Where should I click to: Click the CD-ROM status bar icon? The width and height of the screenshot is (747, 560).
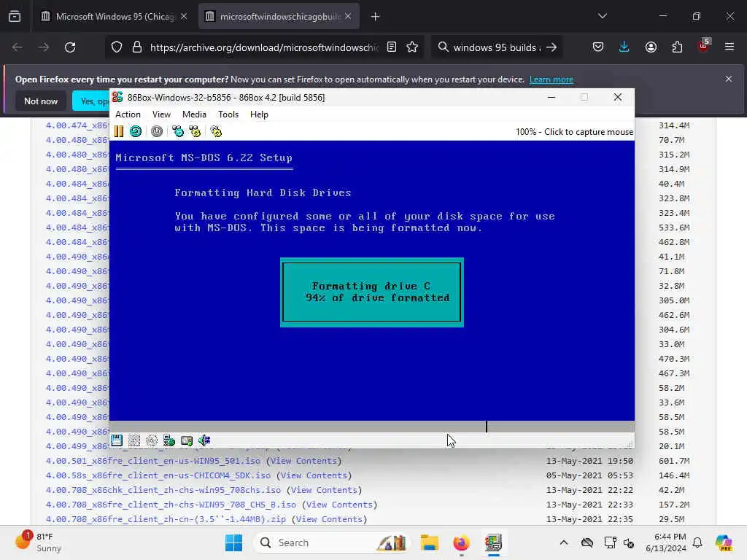pos(152,440)
